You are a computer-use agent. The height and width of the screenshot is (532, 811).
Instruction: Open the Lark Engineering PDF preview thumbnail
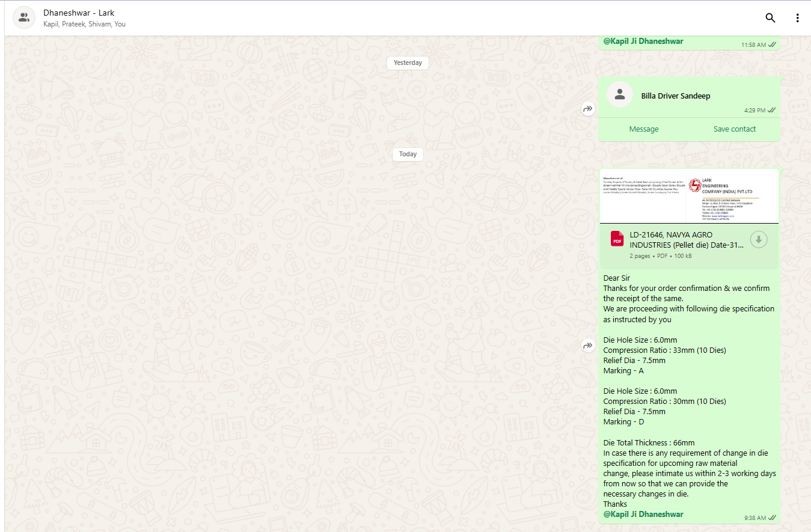coord(688,197)
